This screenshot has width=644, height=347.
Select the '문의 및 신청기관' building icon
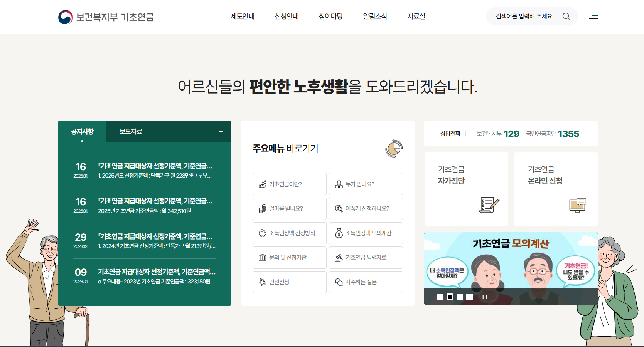point(262,258)
